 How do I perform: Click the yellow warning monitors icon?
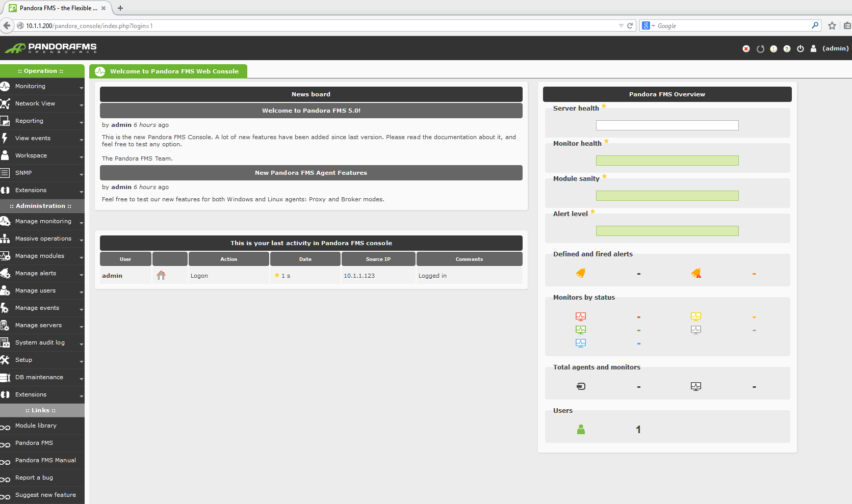click(x=696, y=316)
